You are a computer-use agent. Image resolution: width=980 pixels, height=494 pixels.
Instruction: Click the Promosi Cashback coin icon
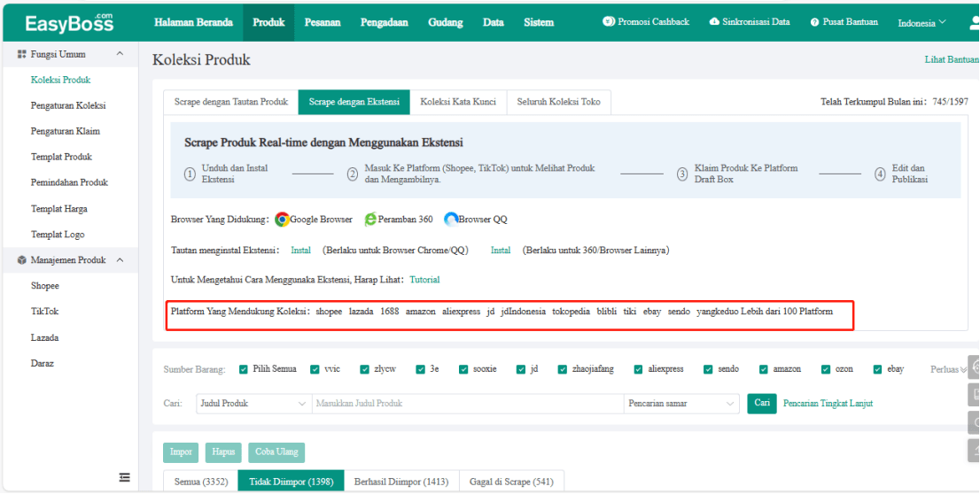(609, 21)
